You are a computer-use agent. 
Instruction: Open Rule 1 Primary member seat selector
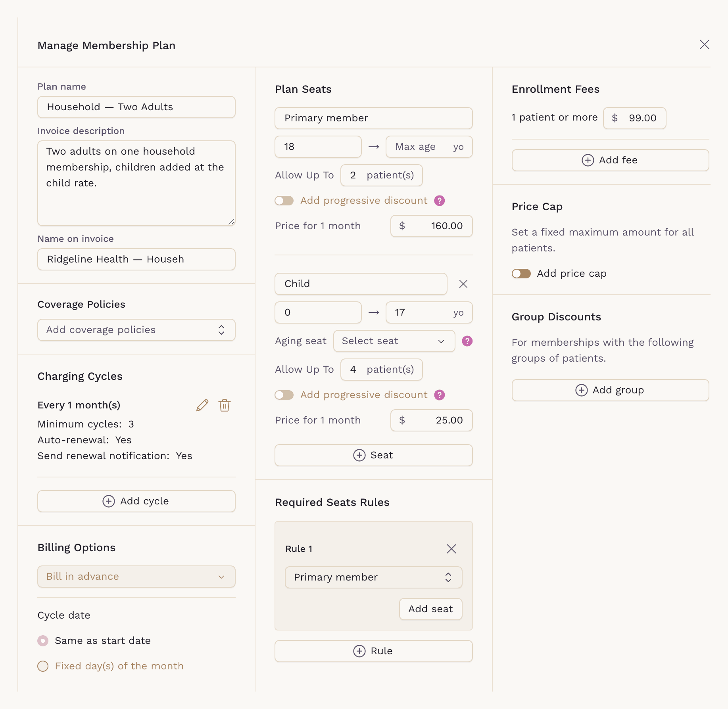pyautogui.click(x=373, y=577)
